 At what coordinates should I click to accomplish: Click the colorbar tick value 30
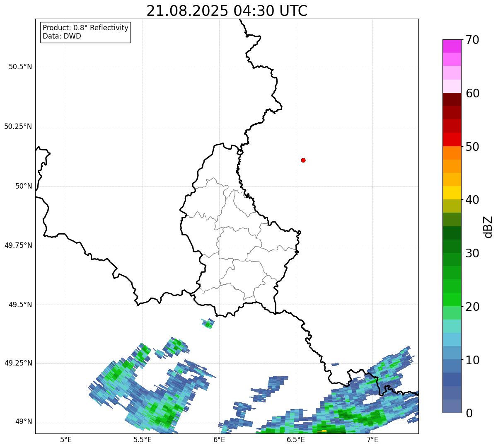click(x=472, y=253)
